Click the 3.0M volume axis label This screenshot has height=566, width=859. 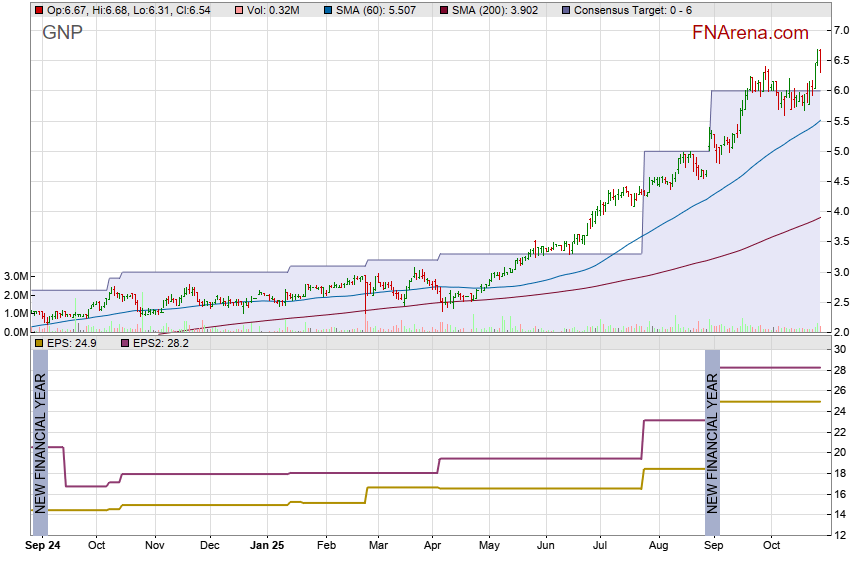tap(14, 277)
